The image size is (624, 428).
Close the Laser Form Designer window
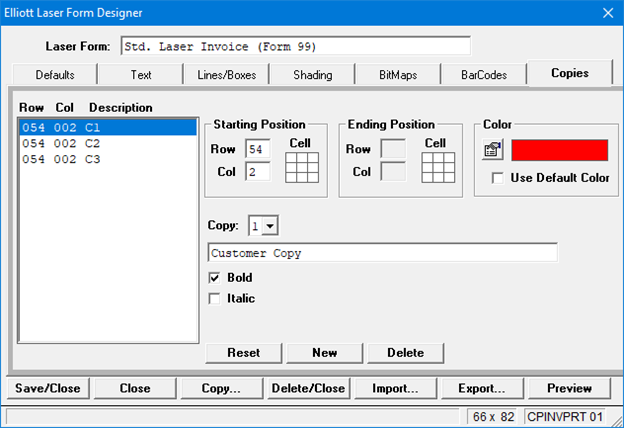[x=606, y=13]
